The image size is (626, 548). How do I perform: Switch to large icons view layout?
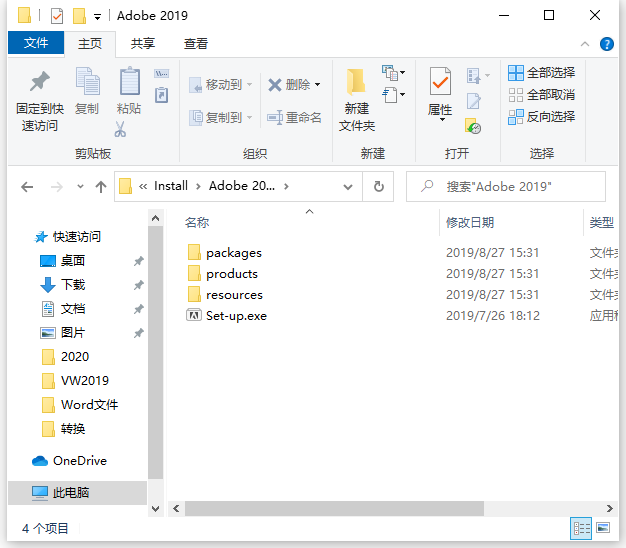pos(603,528)
